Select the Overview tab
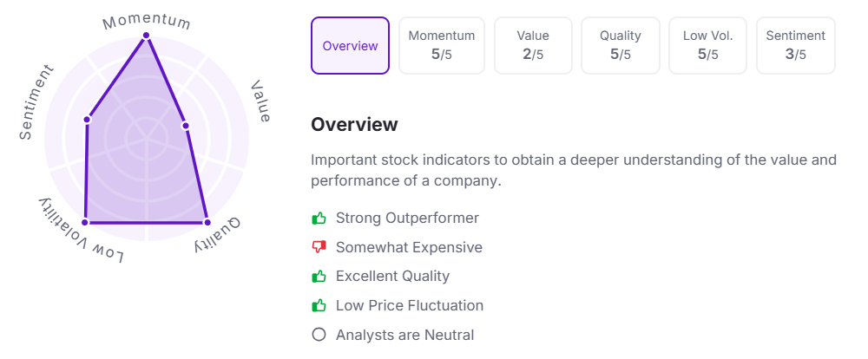868x359 pixels. 350,46
